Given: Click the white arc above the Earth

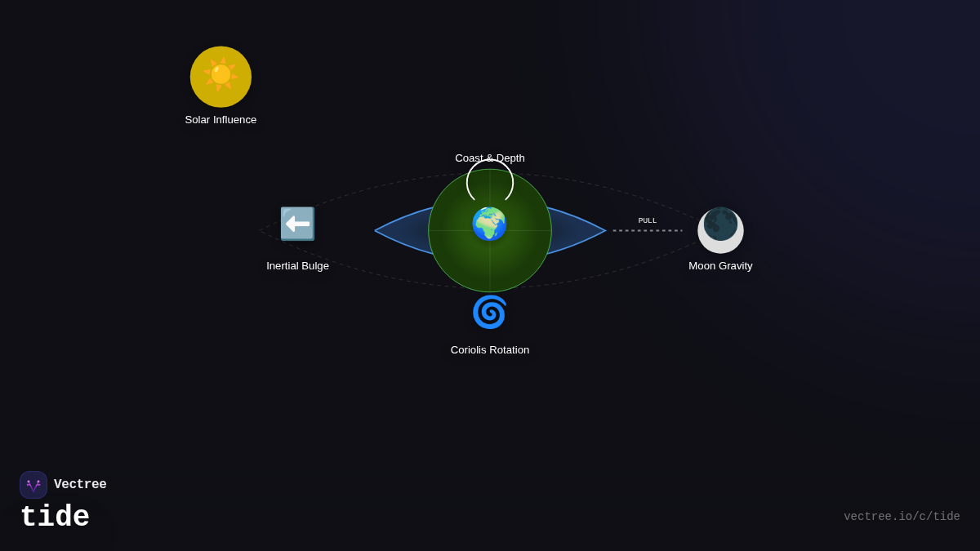Looking at the screenshot, I should click(x=490, y=161).
